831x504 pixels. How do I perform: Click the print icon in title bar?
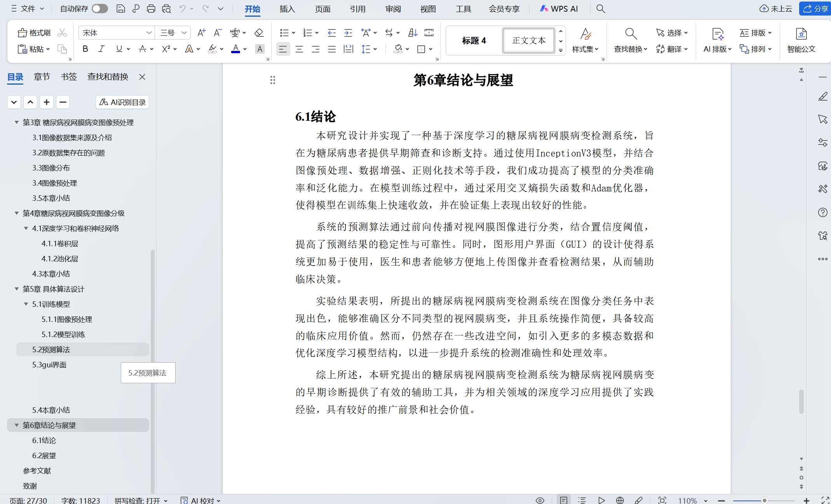(x=151, y=9)
